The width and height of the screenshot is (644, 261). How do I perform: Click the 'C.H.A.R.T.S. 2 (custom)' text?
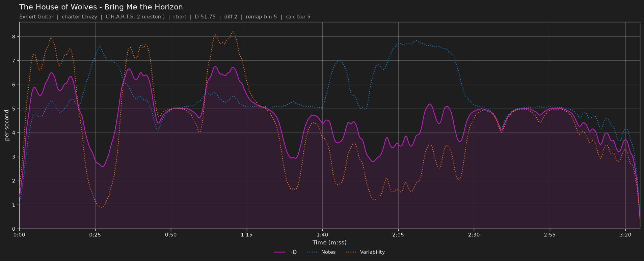click(135, 17)
